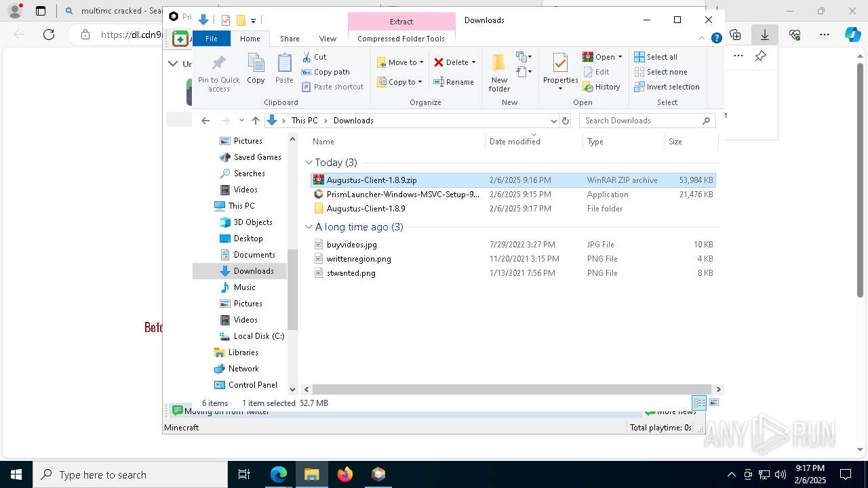Click the horizontal scrollbar of file list
Image resolution: width=868 pixels, height=488 pixels.
pos(512,389)
